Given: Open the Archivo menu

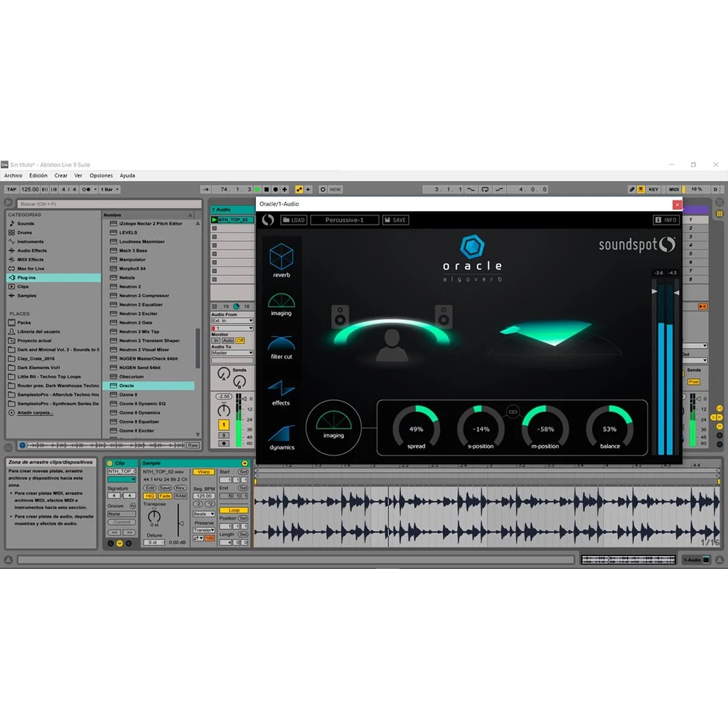Looking at the screenshot, I should click(x=13, y=176).
